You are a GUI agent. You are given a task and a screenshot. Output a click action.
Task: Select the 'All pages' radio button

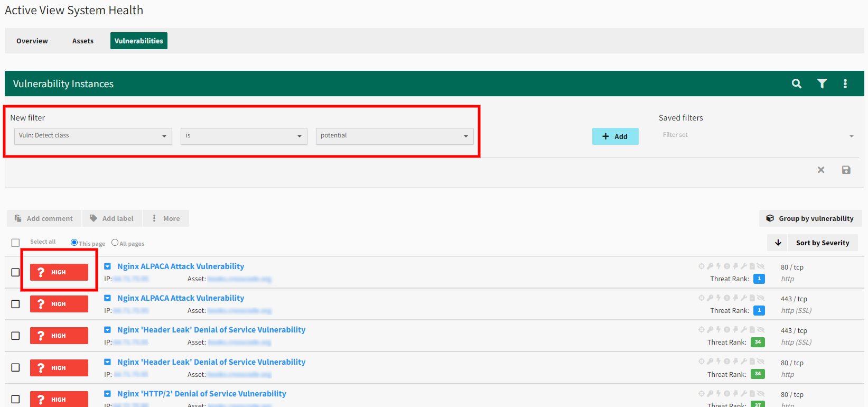(115, 243)
